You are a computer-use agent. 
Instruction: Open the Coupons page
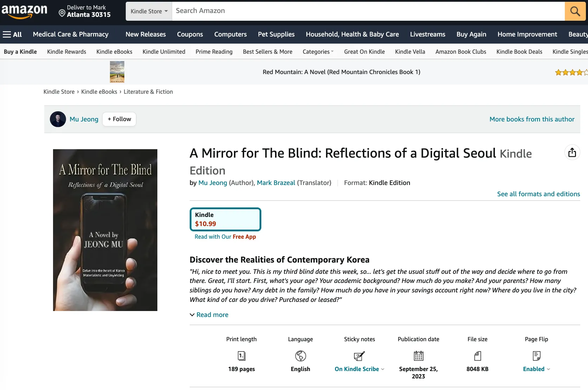190,34
